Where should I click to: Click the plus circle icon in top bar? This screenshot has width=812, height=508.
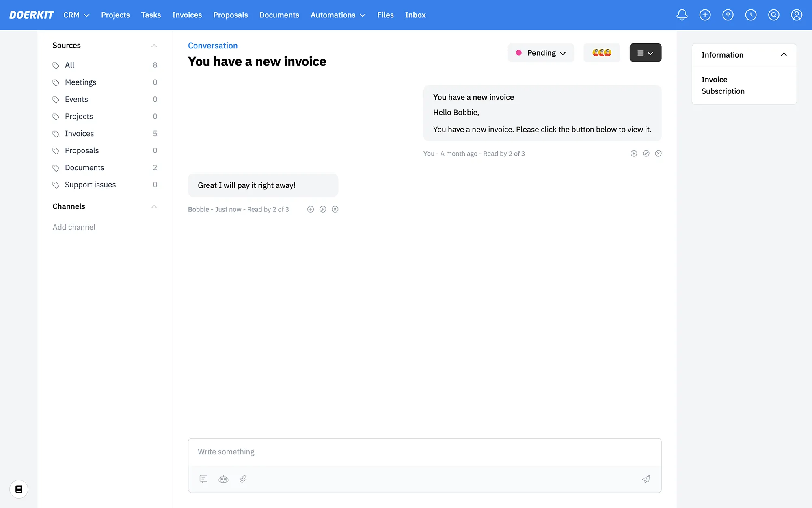pos(705,15)
